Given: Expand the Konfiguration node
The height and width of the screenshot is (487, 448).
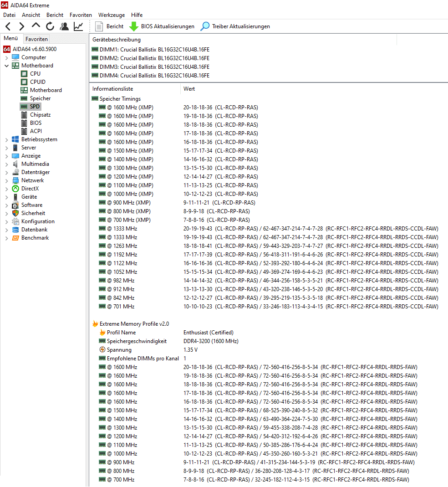Looking at the screenshot, I should 6,221.
